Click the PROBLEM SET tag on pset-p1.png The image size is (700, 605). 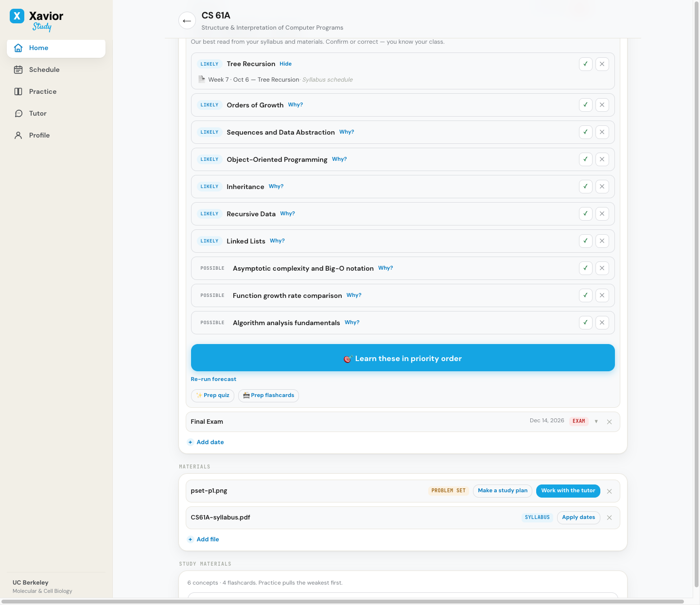coord(448,491)
